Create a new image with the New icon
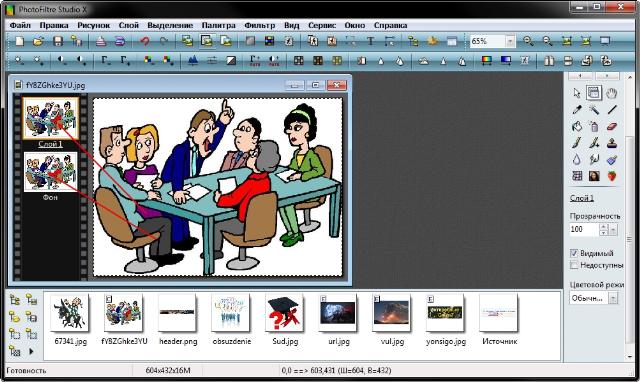This screenshot has width=640, height=382. pyautogui.click(x=19, y=41)
